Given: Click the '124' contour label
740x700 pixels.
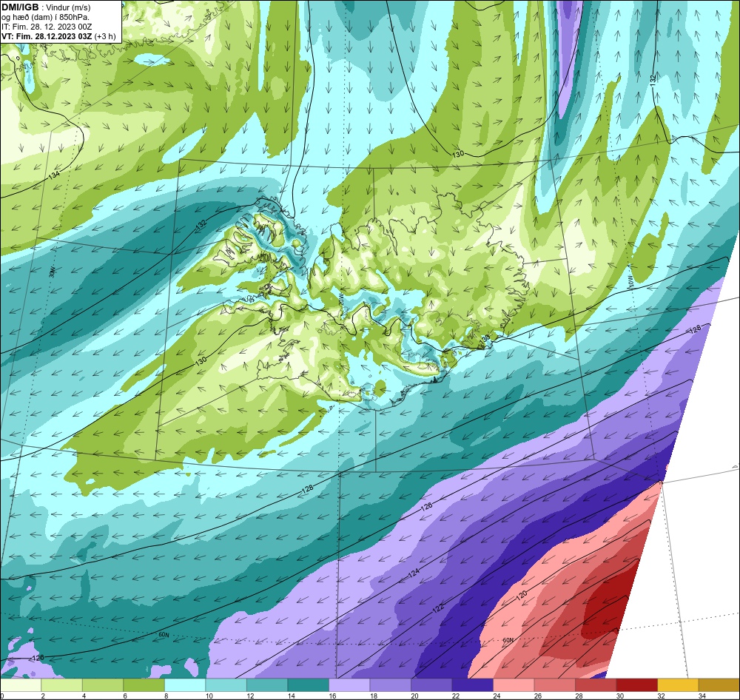Looking at the screenshot, I should point(414,573).
